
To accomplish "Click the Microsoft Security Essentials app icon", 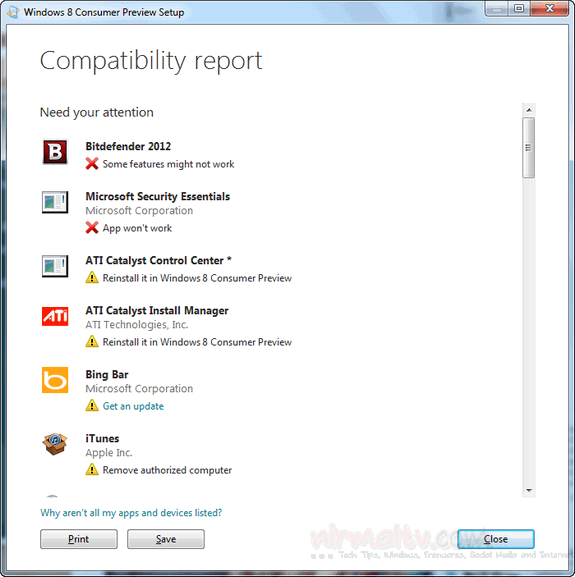I will (55, 202).
